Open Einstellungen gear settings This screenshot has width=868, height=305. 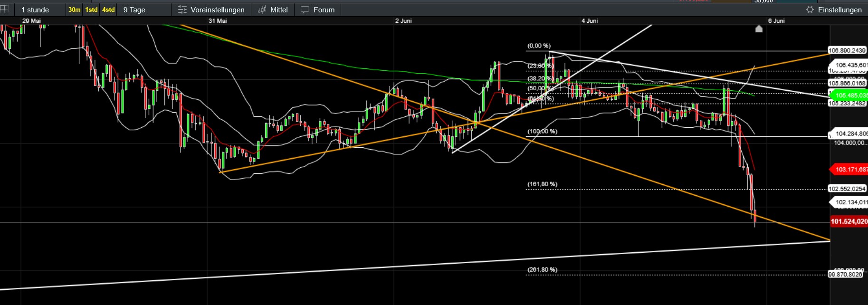tap(834, 10)
